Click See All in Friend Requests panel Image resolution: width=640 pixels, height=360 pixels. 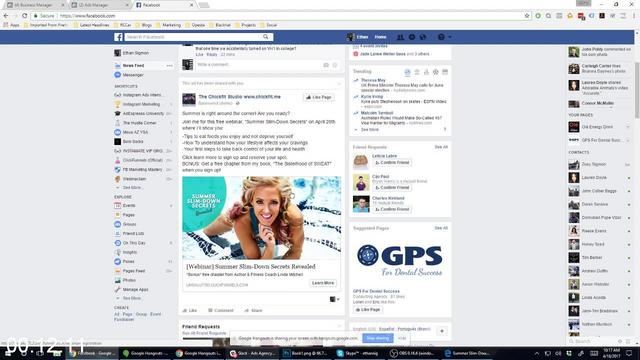point(441,147)
